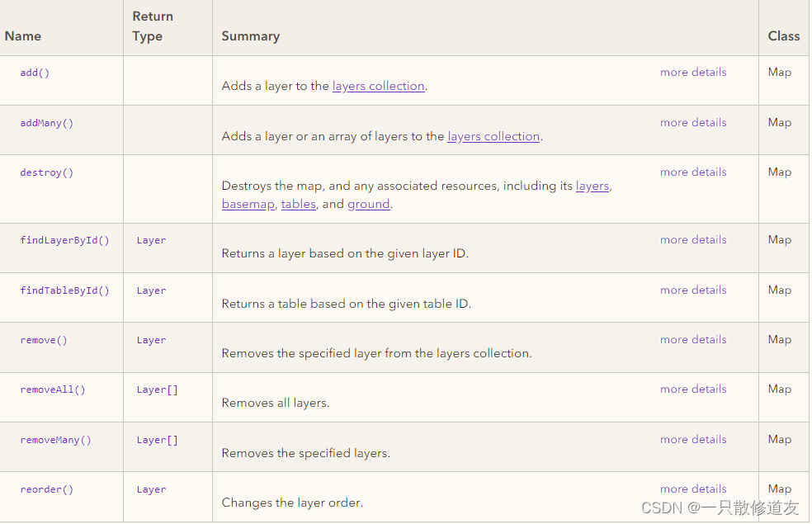
Task: Go to removeMany() method details
Action: point(55,440)
